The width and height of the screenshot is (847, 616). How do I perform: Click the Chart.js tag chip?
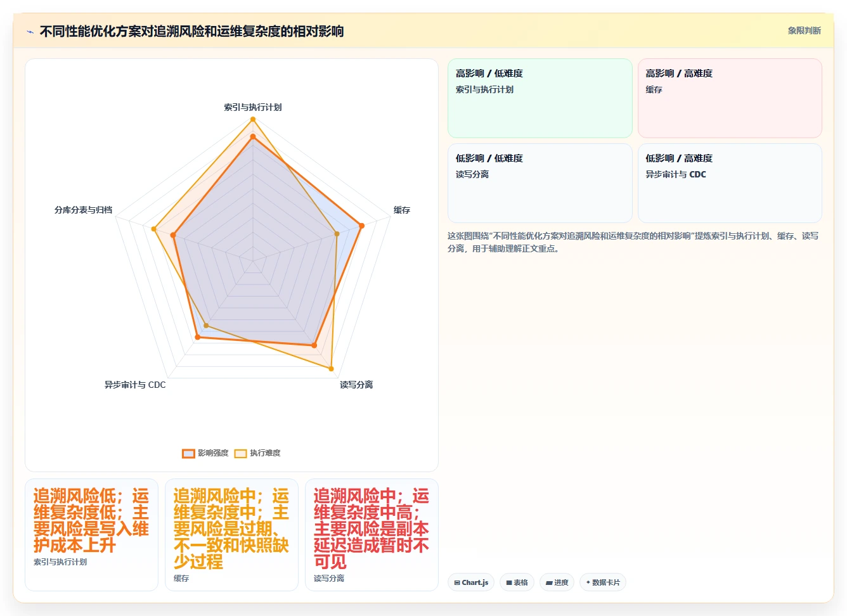(471, 582)
